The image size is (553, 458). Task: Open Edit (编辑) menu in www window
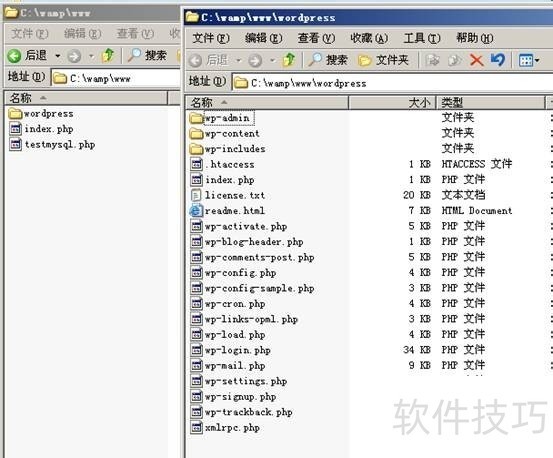pos(83,34)
